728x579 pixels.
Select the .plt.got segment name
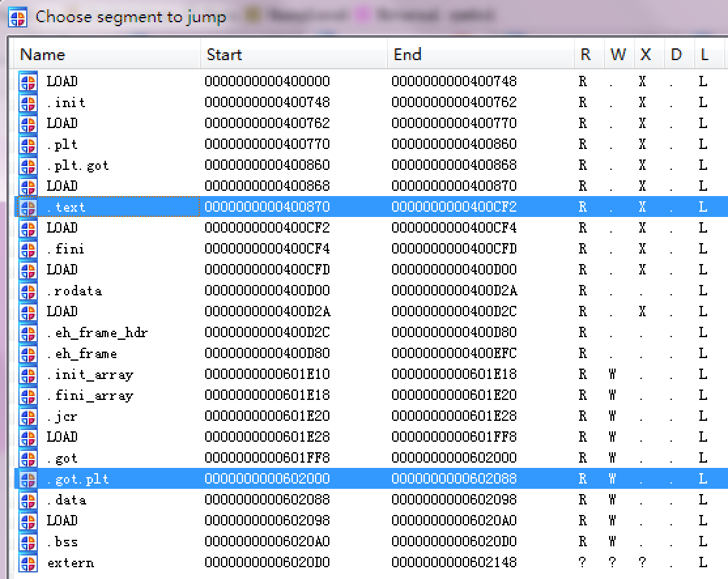tap(78, 165)
